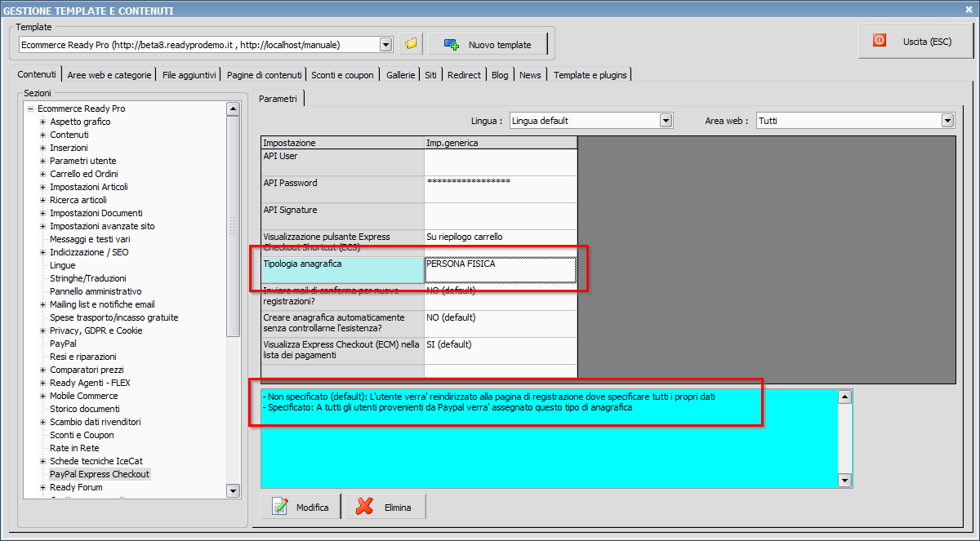Viewport: 980px width, 541px height.
Task: Open Stringhe/Traduzioni in the tree
Action: [87, 278]
